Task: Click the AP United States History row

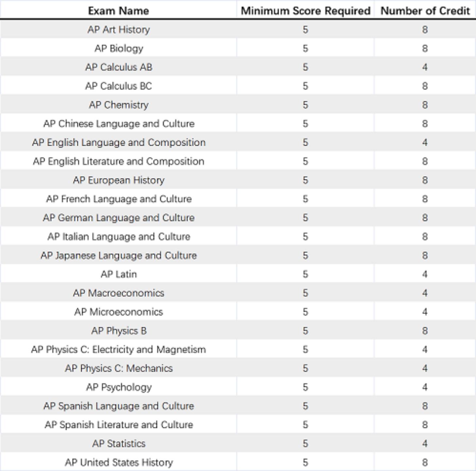Action: (x=119, y=462)
